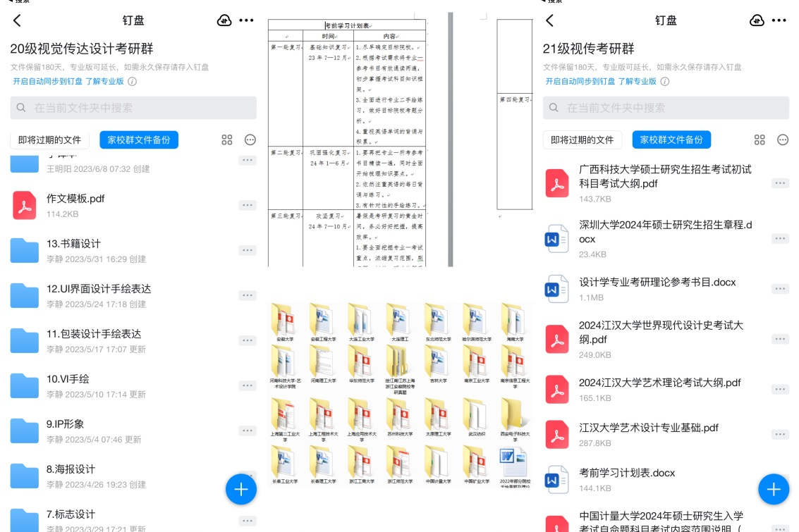Tap the 开启自动同步到钉盘 link under 20级视觉传达设计考研群
The image size is (799, 532).
(47, 81)
